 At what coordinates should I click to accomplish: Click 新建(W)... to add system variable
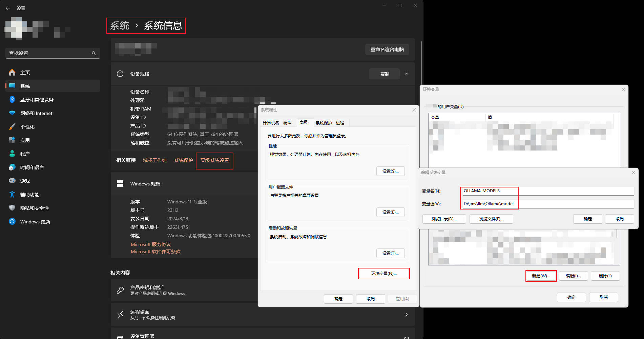(541, 276)
